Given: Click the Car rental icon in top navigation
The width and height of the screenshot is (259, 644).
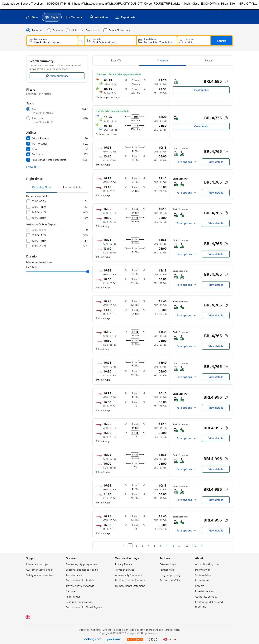Looking at the screenshot, I should (x=68, y=17).
